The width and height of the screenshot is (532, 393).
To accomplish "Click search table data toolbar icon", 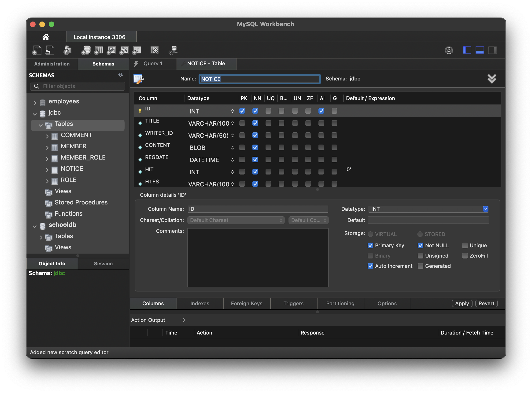I will (x=155, y=50).
